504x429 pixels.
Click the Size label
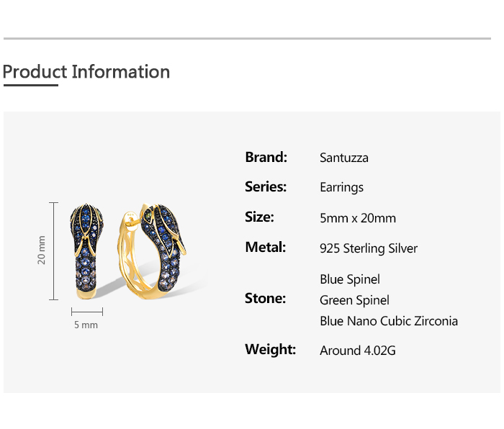[259, 217]
